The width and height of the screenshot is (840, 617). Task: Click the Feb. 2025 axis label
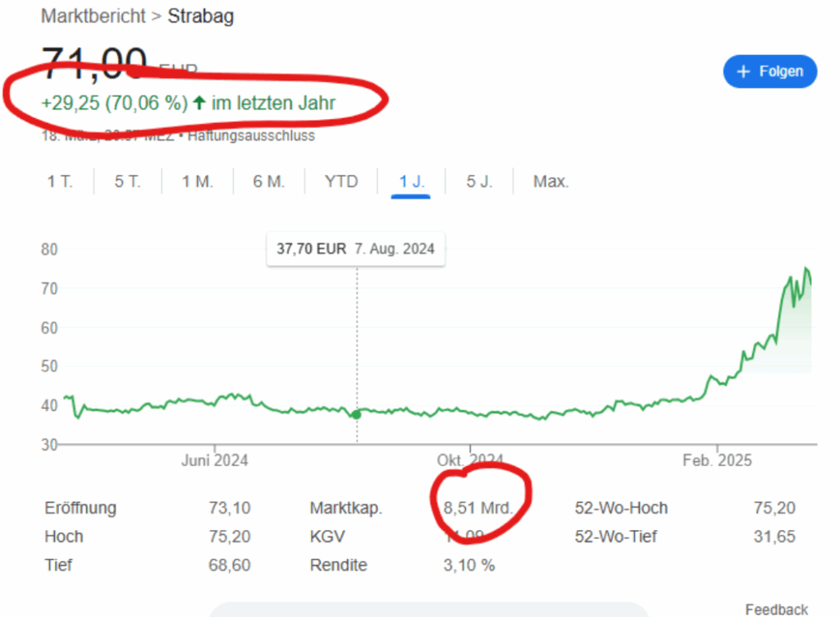pyautogui.click(x=717, y=460)
